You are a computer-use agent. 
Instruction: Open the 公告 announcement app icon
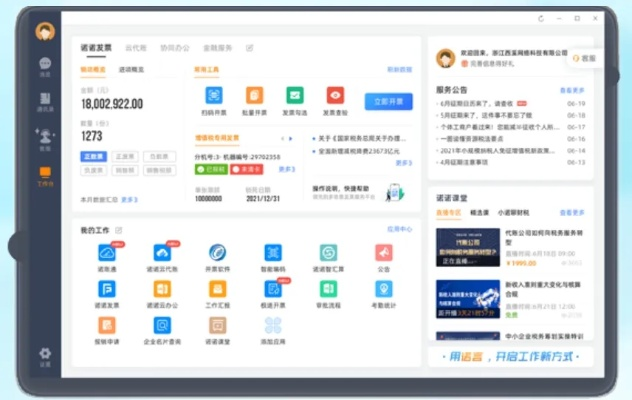click(x=384, y=253)
